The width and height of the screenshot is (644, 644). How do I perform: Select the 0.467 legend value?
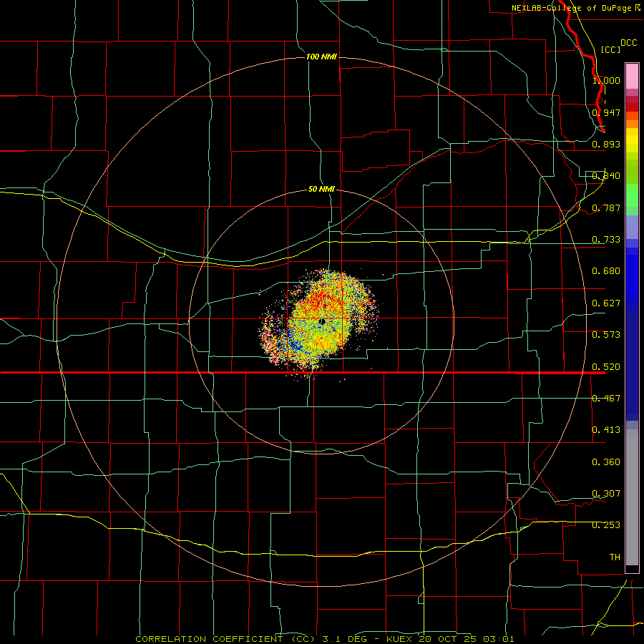606,399
